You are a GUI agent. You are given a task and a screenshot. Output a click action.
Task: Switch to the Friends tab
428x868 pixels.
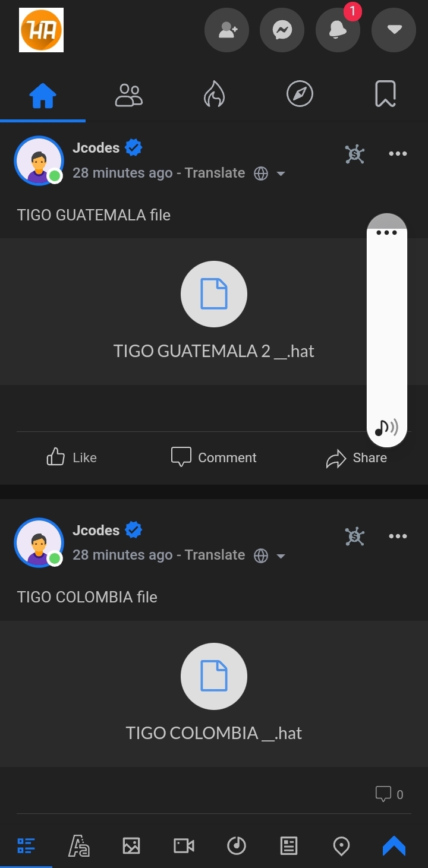click(x=128, y=94)
